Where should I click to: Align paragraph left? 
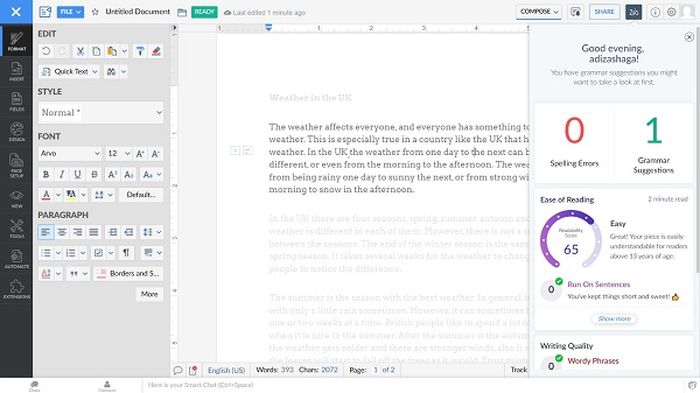pos(46,232)
